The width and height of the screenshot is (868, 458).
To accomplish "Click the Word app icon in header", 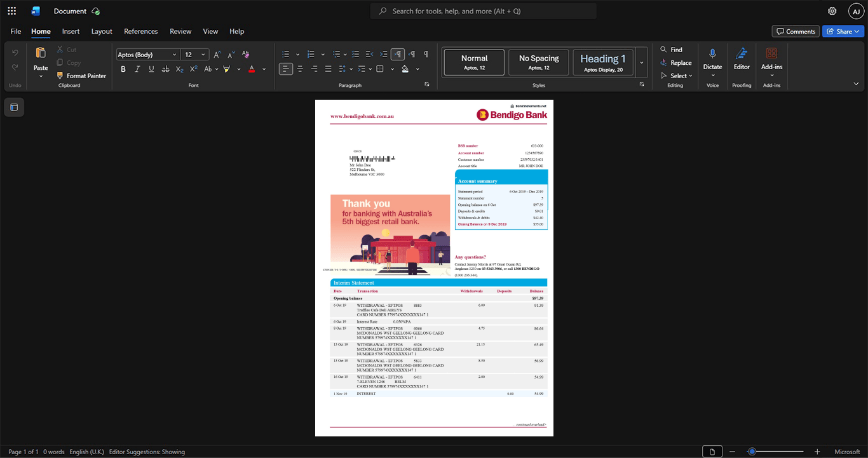I will coord(36,11).
